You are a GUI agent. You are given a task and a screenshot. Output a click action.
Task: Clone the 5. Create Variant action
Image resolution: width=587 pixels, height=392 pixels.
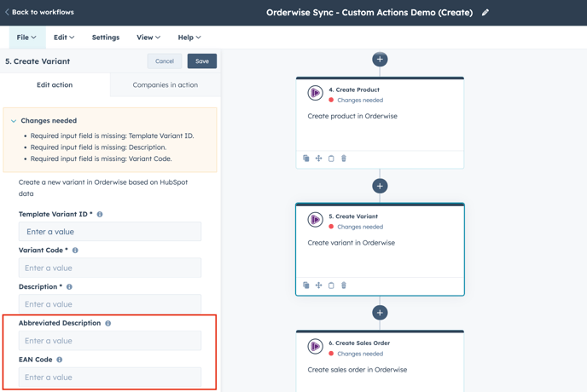(x=305, y=285)
